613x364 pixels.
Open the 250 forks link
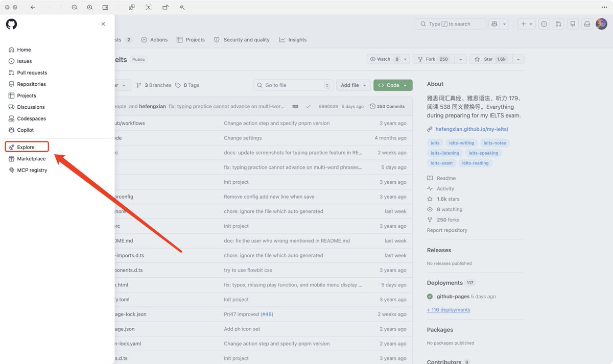tap(443, 220)
